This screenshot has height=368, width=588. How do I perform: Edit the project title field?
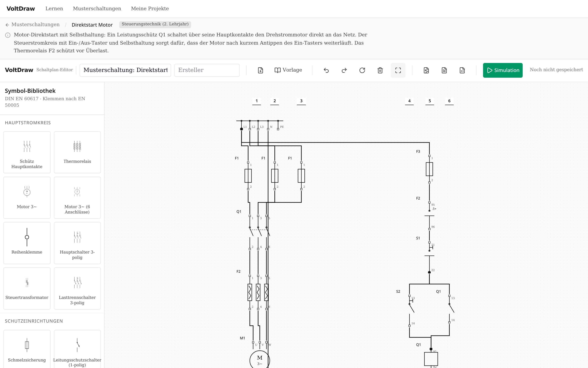pos(125,70)
